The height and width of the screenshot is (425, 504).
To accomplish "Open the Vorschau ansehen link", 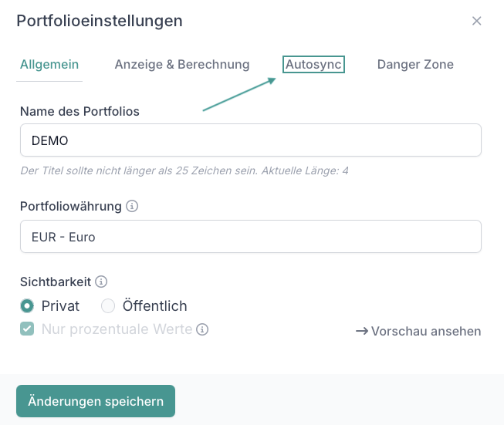I will (426, 331).
